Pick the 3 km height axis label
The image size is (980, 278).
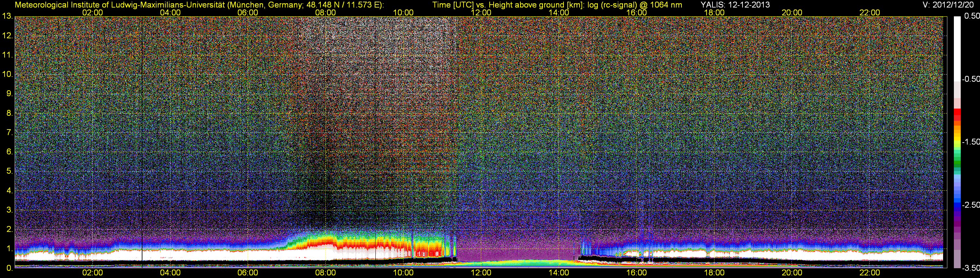click(x=9, y=210)
